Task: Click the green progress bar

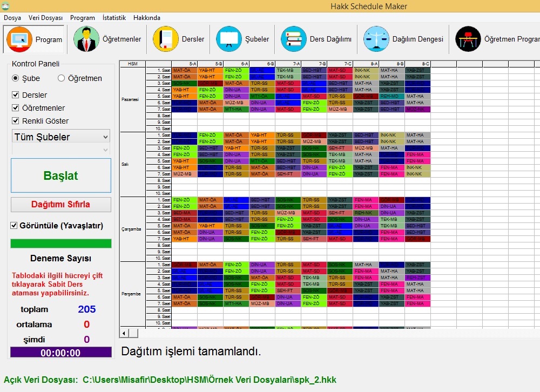Action: click(61, 244)
